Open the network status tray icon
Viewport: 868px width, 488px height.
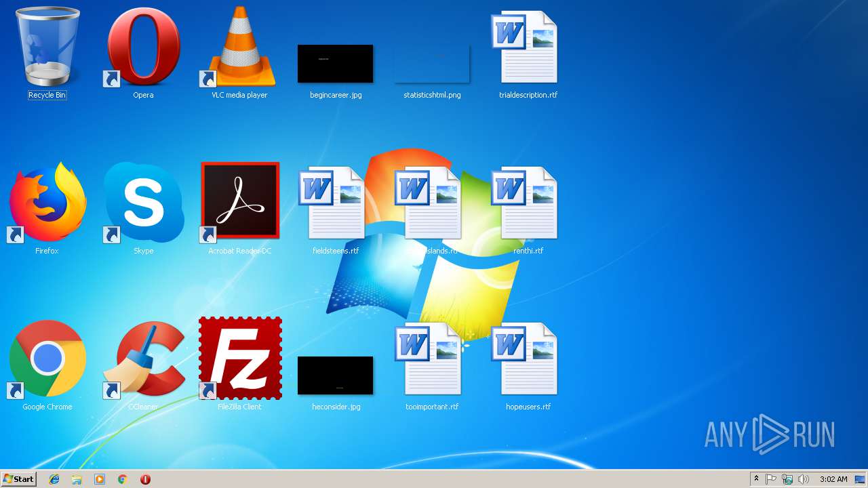pyautogui.click(x=787, y=479)
